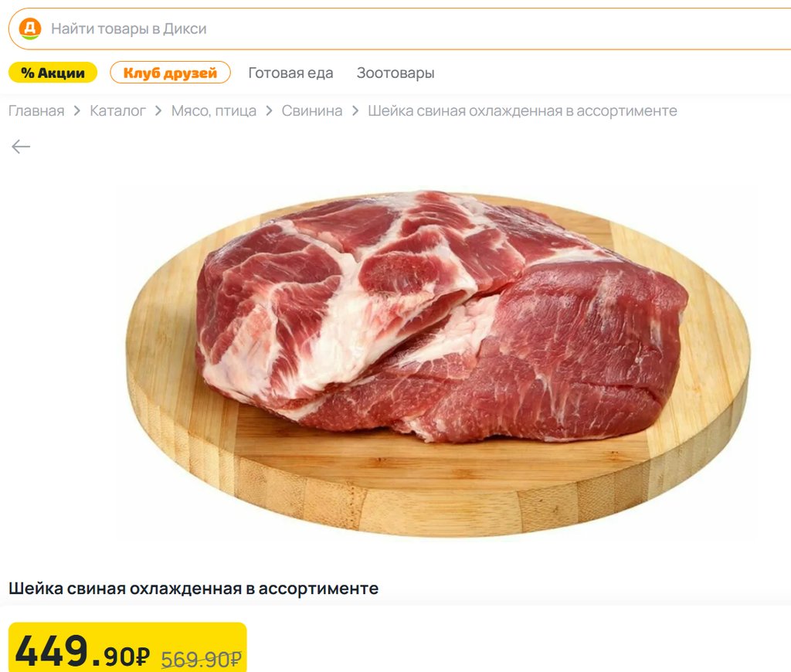The width and height of the screenshot is (791, 672).
Task: Click the crossed-out old price 569.90₽
Action: [202, 658]
